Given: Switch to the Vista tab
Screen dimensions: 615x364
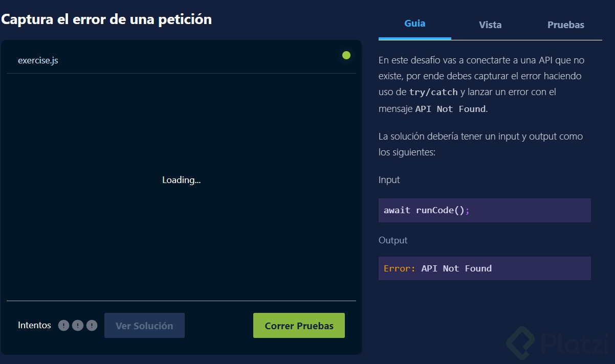Looking at the screenshot, I should pos(490,25).
